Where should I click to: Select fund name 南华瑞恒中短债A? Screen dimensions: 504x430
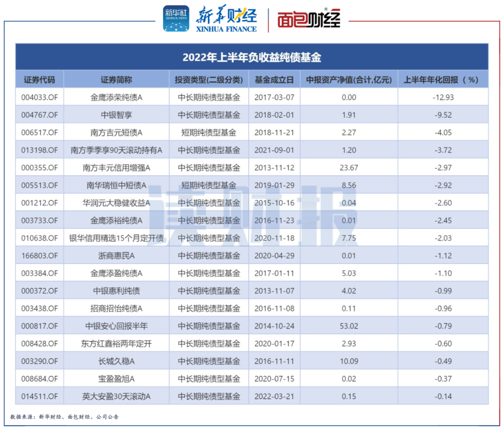pyautogui.click(x=116, y=185)
